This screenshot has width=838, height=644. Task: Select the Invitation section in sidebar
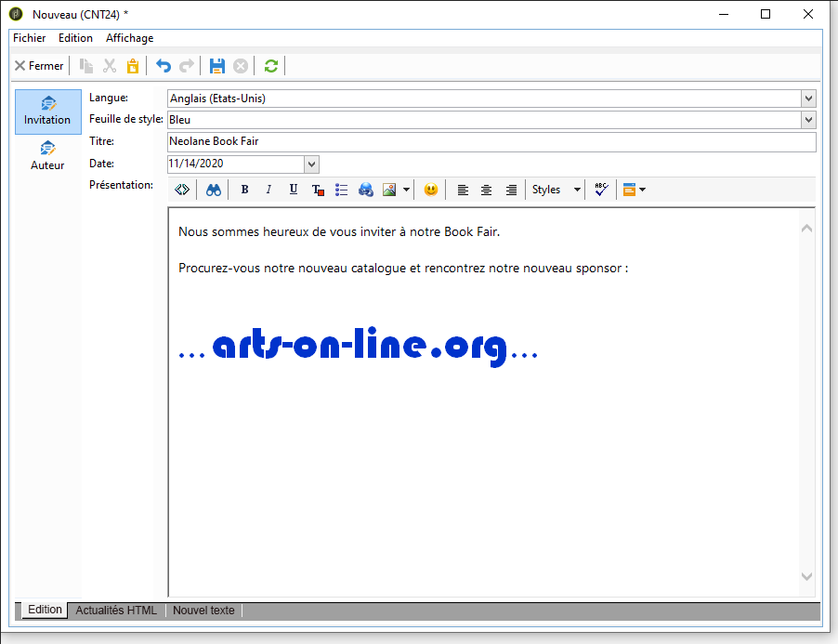pos(47,112)
